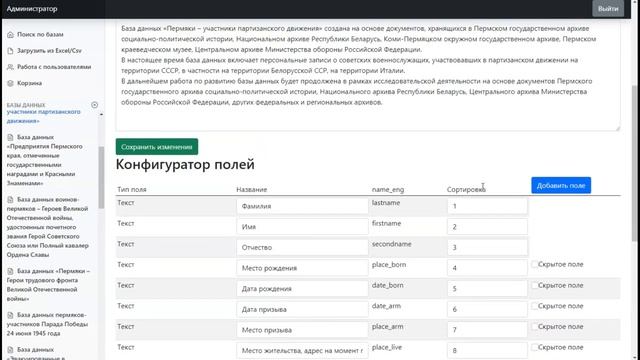The height and width of the screenshot is (360, 640).
Task: Click sort order field with value 4
Action: point(487,268)
